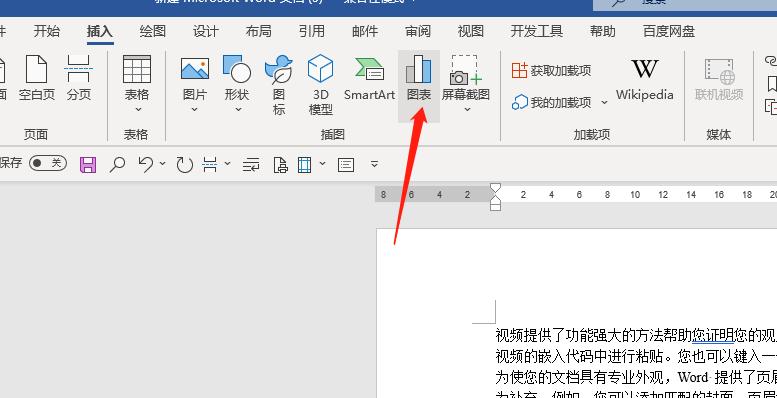Image resolution: width=777 pixels, height=398 pixels.
Task: Click the first-line indent marker on ruler
Action: [x=495, y=189]
